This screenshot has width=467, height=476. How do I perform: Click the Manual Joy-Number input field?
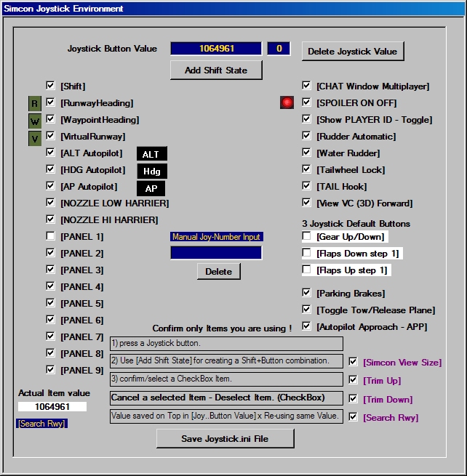[x=216, y=253]
